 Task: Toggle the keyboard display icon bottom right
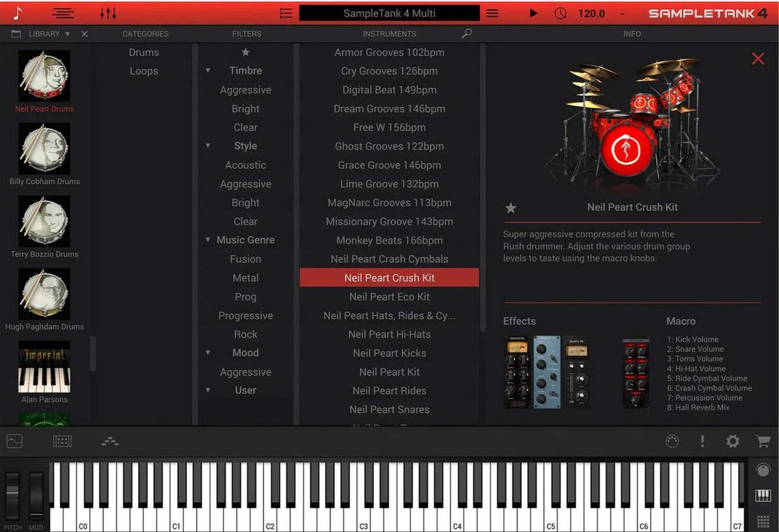(x=763, y=496)
